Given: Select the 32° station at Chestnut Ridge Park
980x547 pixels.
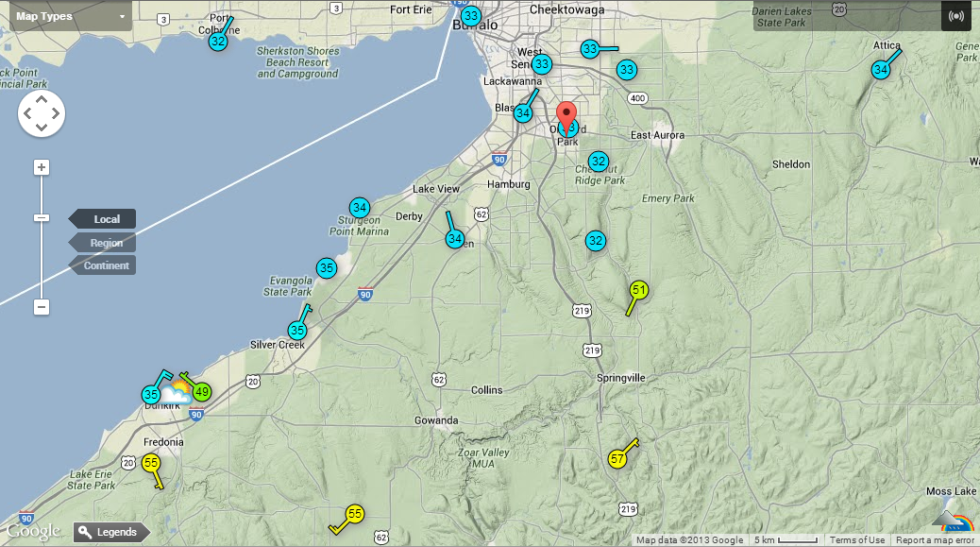Looking at the screenshot, I should click(599, 162).
